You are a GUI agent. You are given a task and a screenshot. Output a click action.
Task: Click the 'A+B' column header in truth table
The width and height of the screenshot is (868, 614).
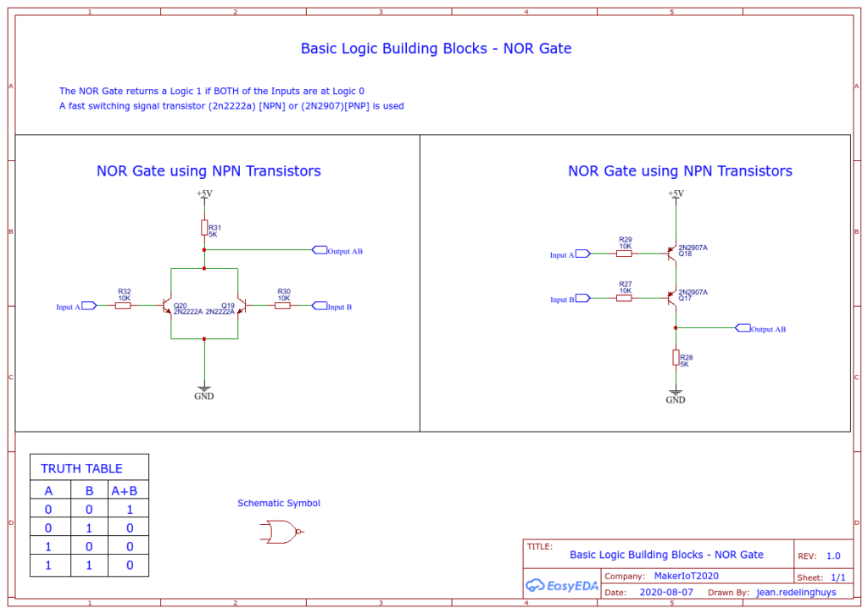125,490
